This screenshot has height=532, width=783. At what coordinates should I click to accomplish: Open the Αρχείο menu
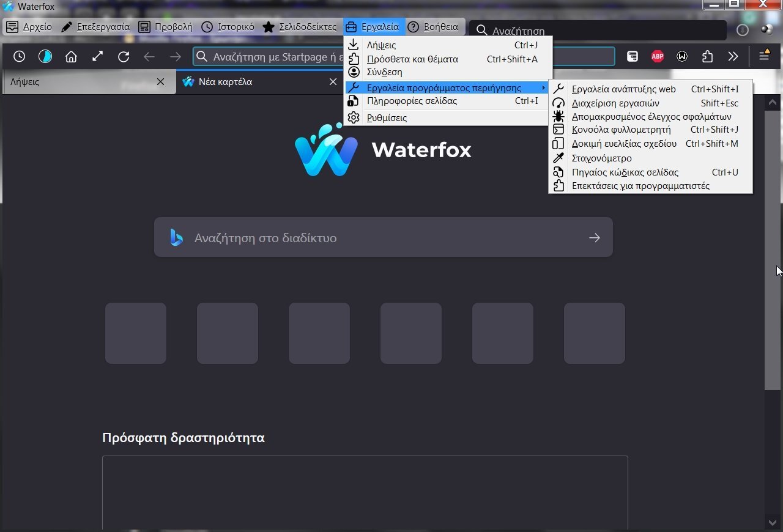29,27
